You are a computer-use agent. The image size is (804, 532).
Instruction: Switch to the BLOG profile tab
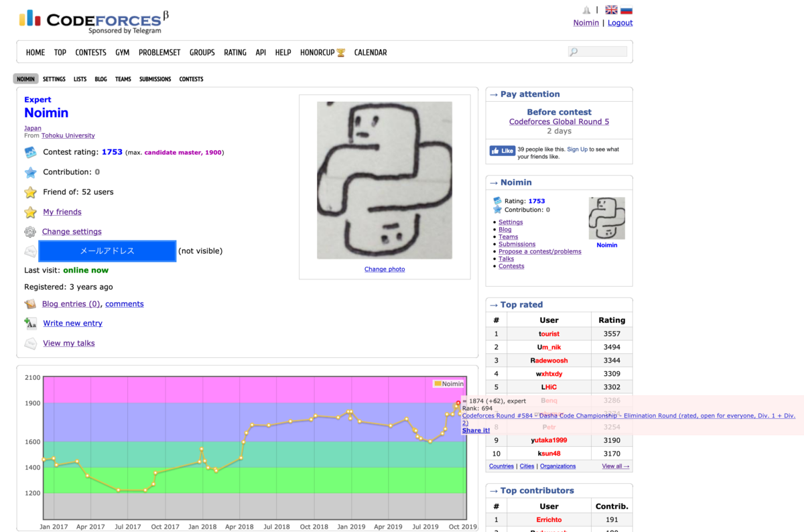pos(100,79)
